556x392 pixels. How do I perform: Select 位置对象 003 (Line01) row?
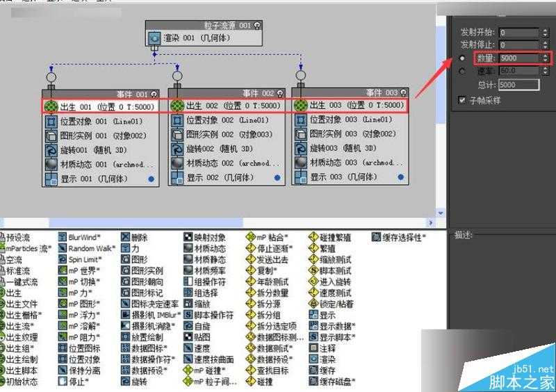pyautogui.click(x=350, y=120)
